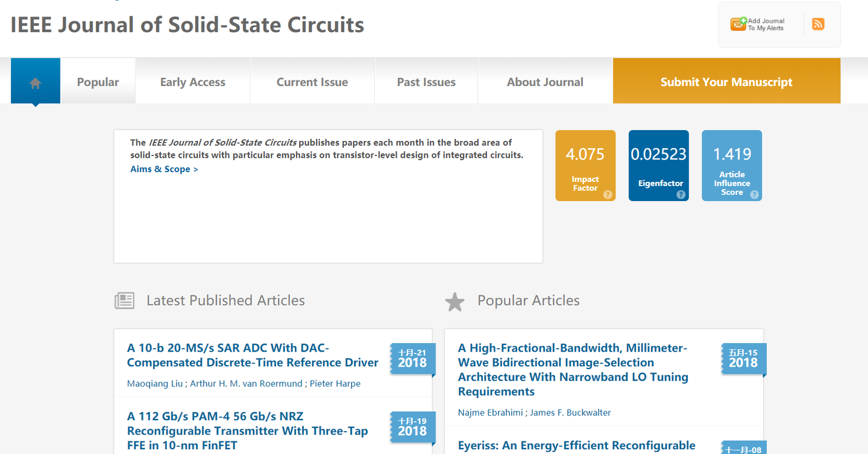Open the About Journal section
This screenshot has height=454, width=868.
[545, 81]
